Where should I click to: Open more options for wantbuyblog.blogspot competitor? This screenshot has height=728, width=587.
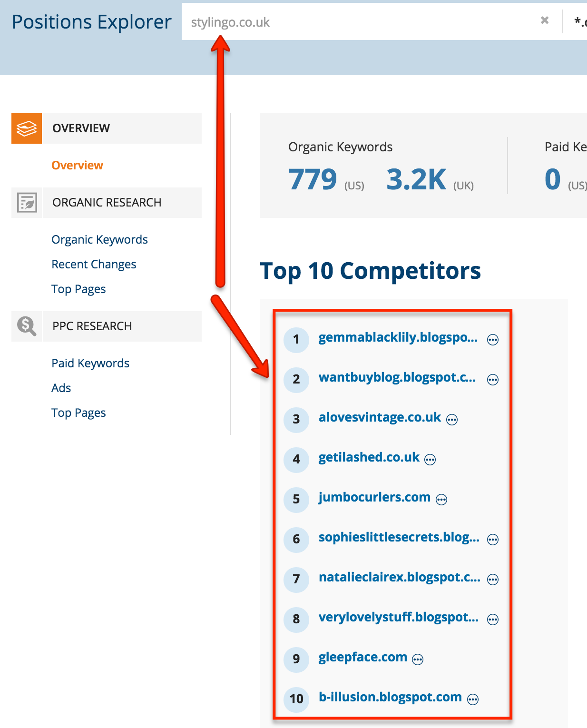tap(493, 380)
